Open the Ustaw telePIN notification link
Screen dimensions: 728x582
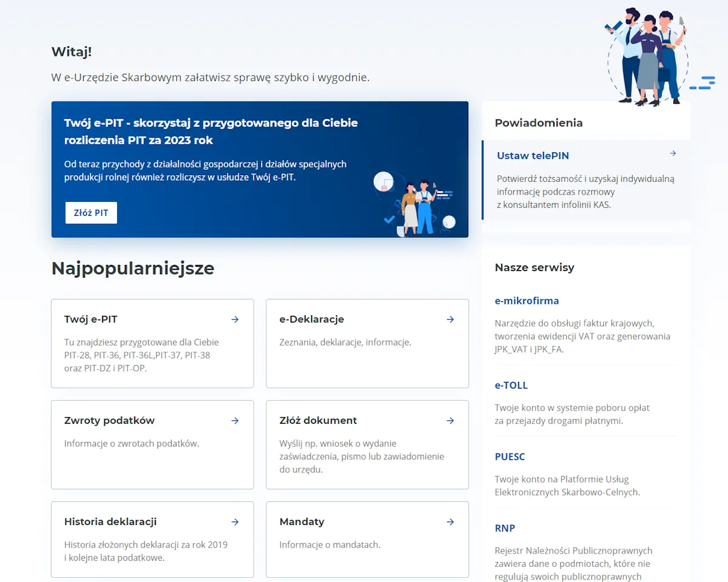pos(533,156)
